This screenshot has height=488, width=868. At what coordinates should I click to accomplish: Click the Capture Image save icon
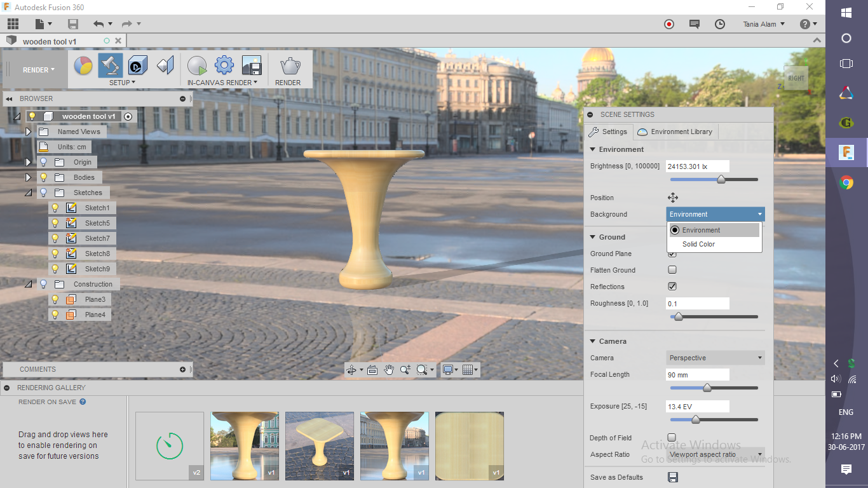(252, 65)
